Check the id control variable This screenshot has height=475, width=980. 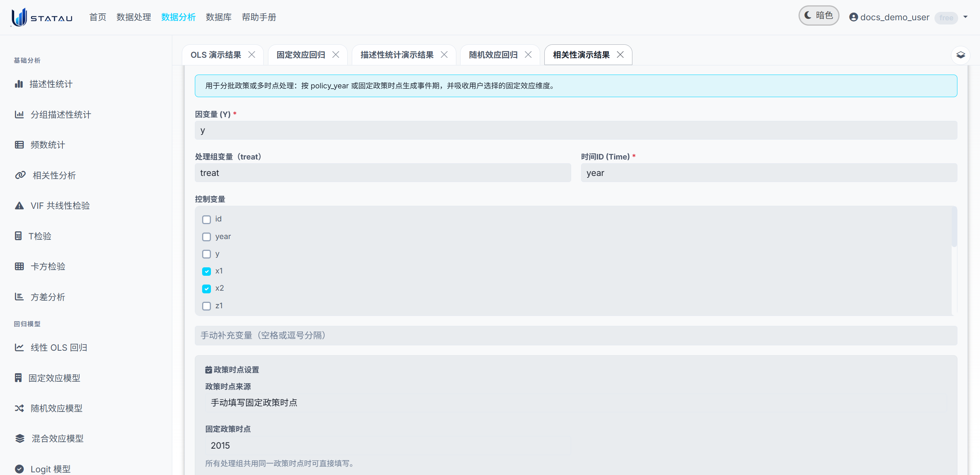point(207,220)
